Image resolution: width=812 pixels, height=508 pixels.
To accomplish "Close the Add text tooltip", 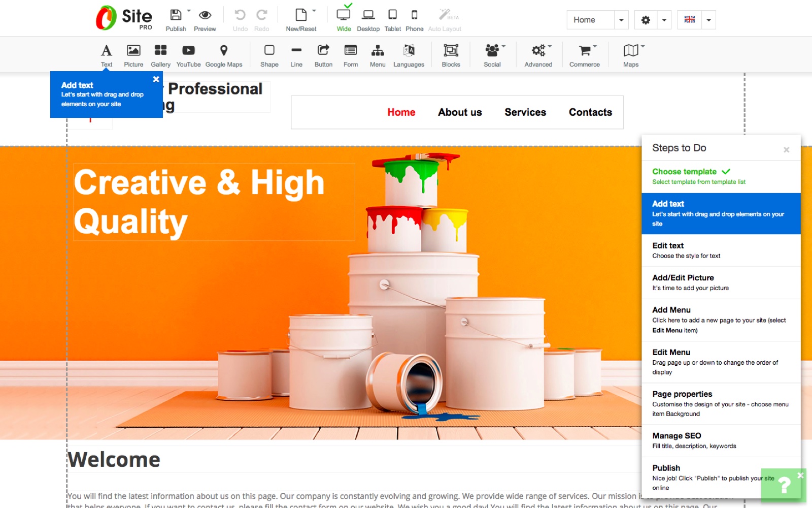I will (x=156, y=79).
